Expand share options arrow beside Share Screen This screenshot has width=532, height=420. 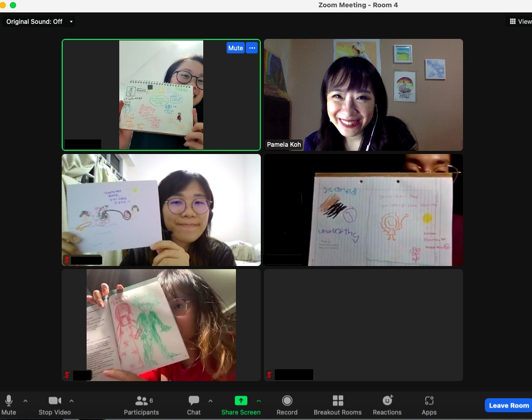[258, 400]
